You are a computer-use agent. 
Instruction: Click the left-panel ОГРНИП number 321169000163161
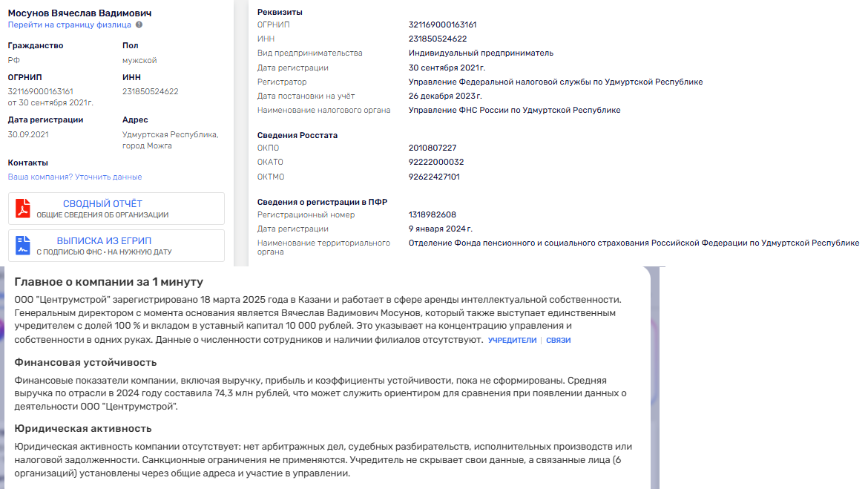click(40, 91)
